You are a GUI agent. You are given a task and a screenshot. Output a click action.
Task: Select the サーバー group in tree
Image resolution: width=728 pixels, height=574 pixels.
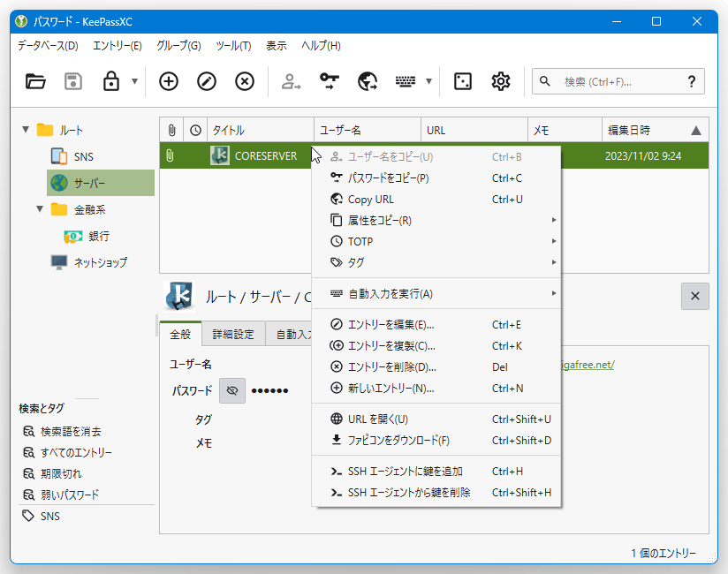[101, 183]
